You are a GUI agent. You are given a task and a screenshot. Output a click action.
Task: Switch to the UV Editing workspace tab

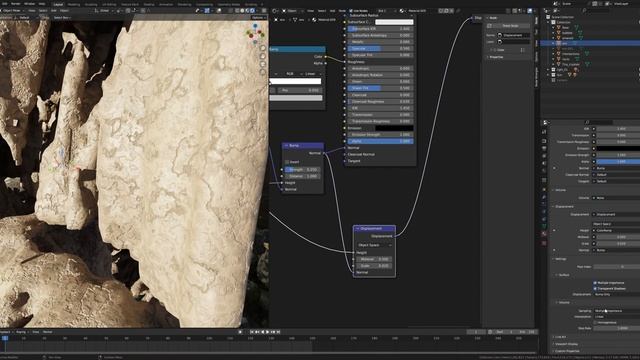(x=109, y=4)
